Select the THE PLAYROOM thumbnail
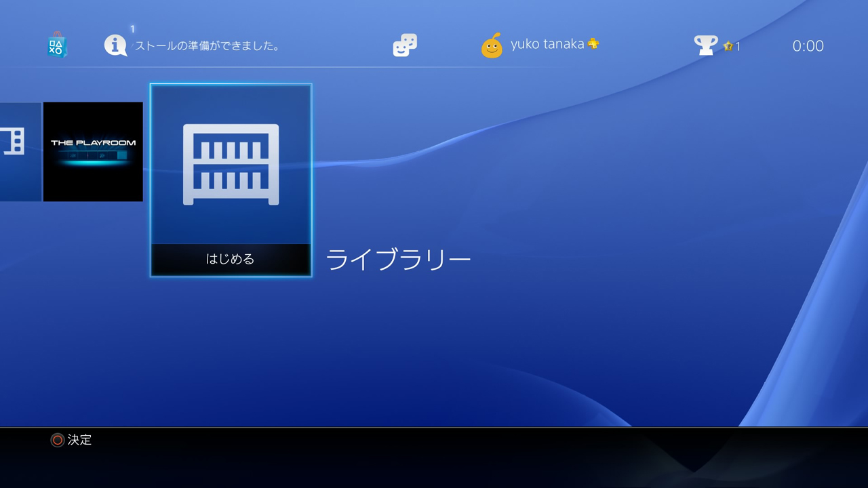Image resolution: width=868 pixels, height=488 pixels. (93, 152)
